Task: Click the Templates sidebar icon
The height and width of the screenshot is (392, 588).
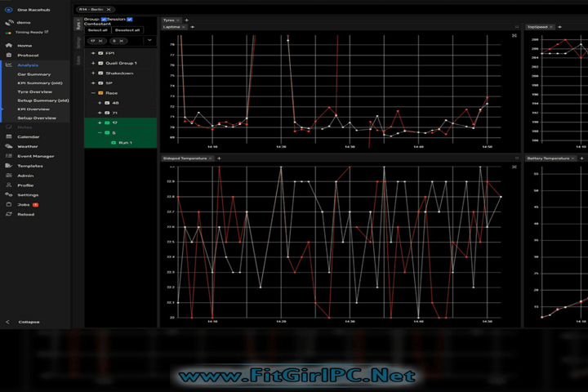Action: pos(8,166)
